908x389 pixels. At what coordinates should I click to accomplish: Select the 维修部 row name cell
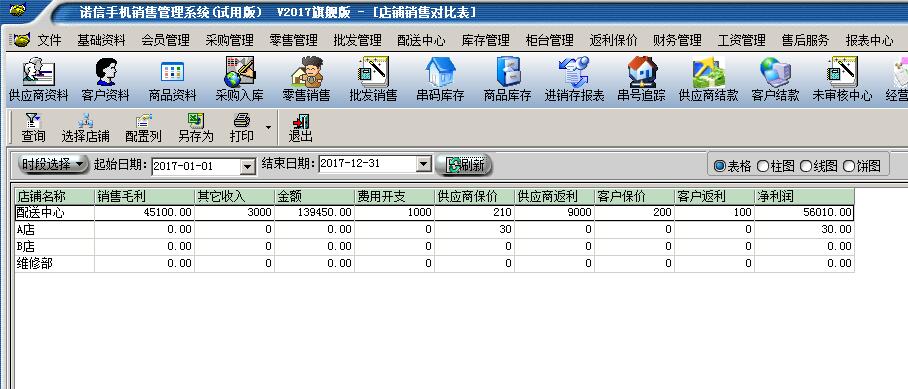(x=54, y=263)
